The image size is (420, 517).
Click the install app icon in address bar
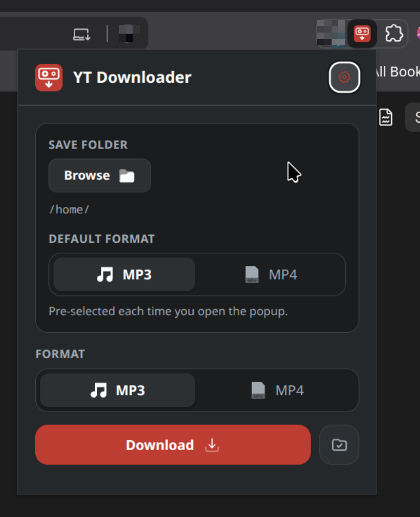pyautogui.click(x=82, y=34)
